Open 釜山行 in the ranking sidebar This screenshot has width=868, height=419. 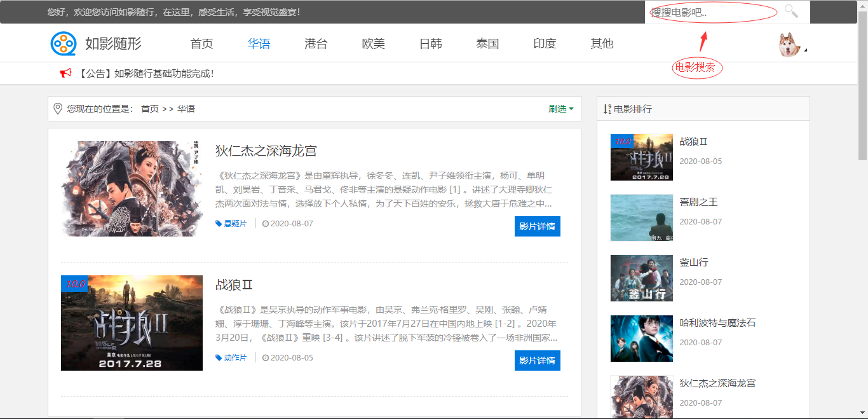[693, 263]
